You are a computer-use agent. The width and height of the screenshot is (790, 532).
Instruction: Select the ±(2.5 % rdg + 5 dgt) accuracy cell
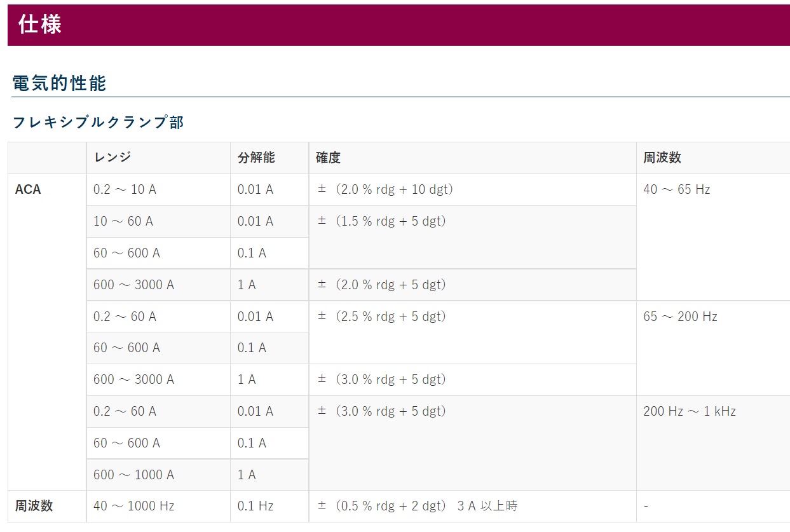coord(473,332)
